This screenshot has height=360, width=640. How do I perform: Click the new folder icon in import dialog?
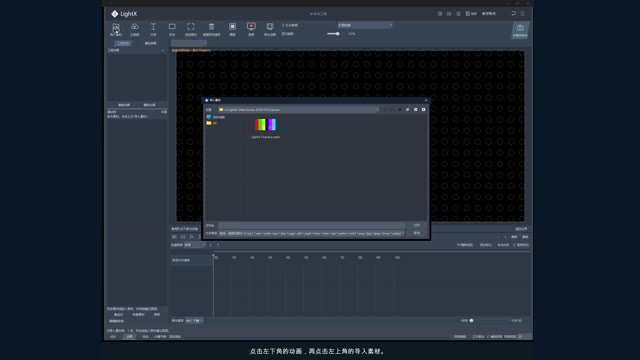click(x=407, y=109)
